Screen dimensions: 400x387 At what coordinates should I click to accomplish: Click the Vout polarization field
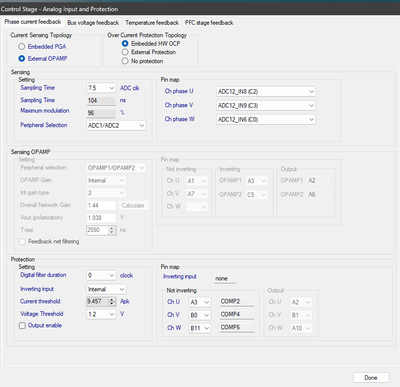coord(101,218)
